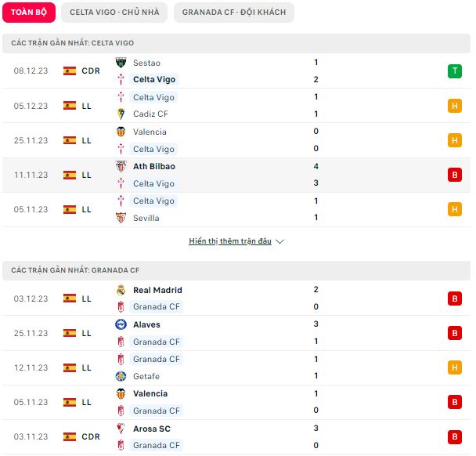Click the Các trận gần nhất: Granada CF header
Screen dimensions: 476x456
(x=236, y=270)
